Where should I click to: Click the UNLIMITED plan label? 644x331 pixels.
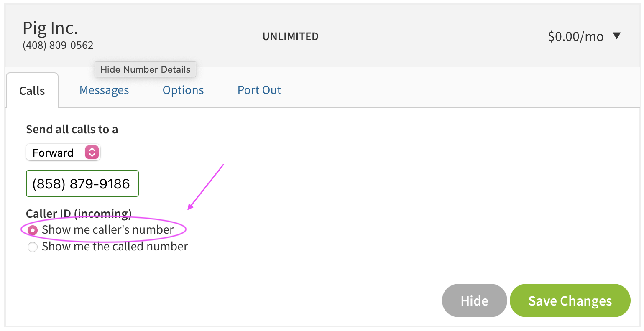tap(290, 36)
